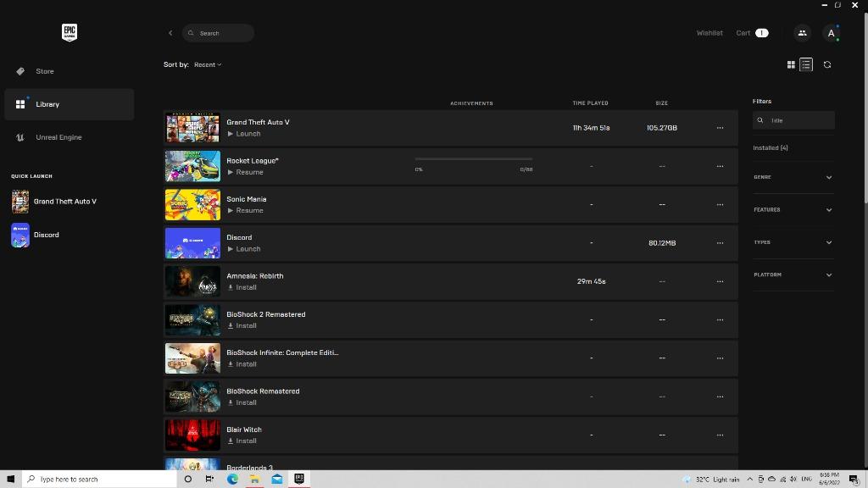This screenshot has width=868, height=488.
Task: Expand the Platform filter
Action: (793, 275)
